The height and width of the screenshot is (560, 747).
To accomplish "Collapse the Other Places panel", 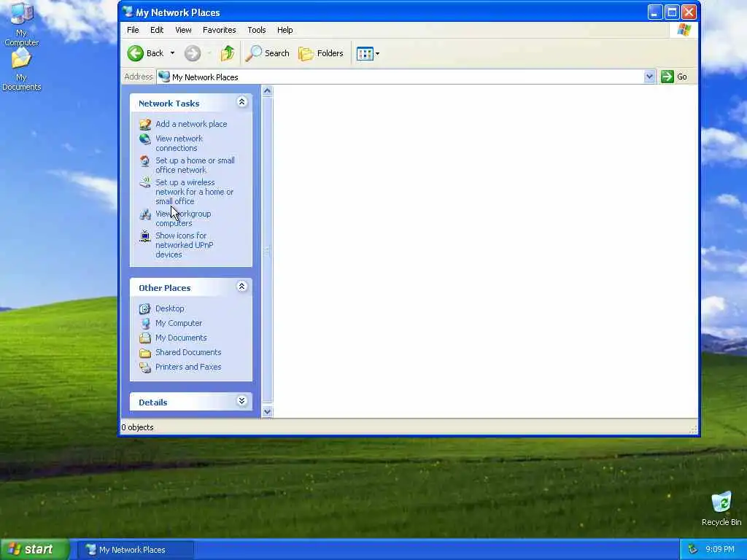I will coord(241,287).
